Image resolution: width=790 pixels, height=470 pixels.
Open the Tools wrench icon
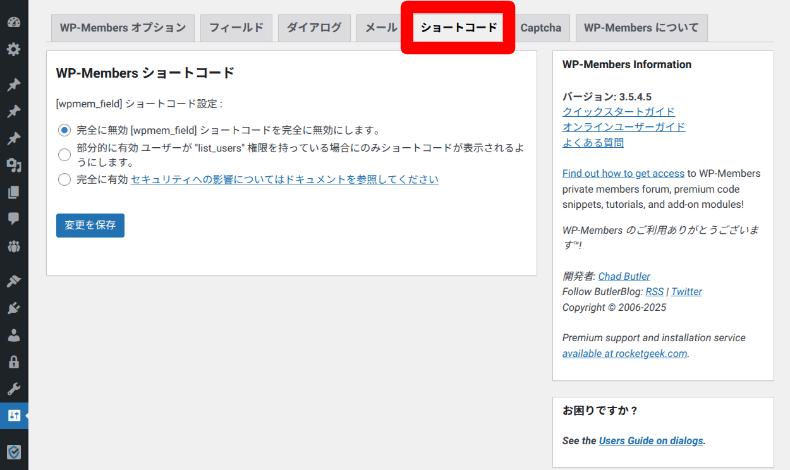pyautogui.click(x=14, y=388)
